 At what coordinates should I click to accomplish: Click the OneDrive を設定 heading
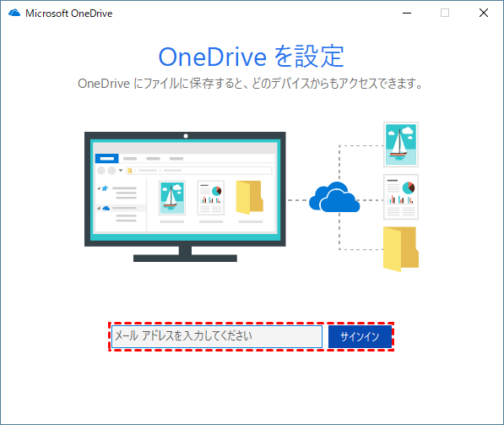pyautogui.click(x=252, y=57)
